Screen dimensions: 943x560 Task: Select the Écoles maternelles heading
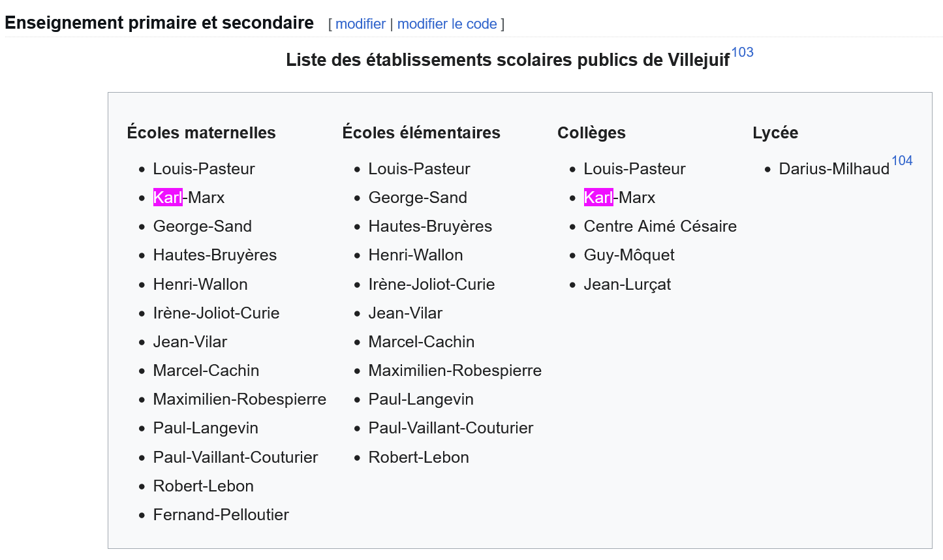tap(201, 132)
